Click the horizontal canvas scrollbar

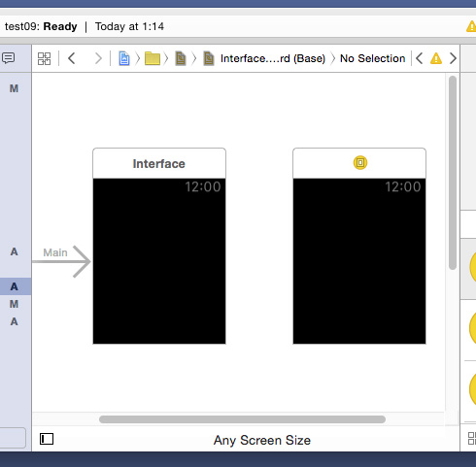pos(242,419)
